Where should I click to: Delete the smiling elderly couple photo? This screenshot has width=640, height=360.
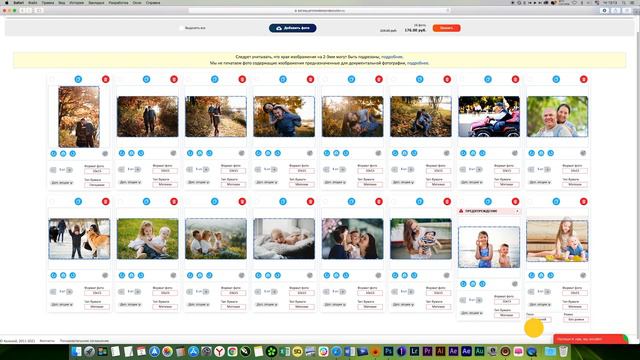pos(584,79)
